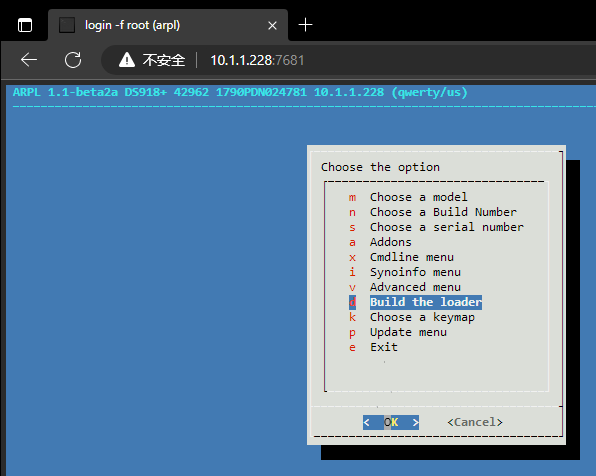Select Build the loader option
Screen dimensions: 596x476
pos(426,302)
